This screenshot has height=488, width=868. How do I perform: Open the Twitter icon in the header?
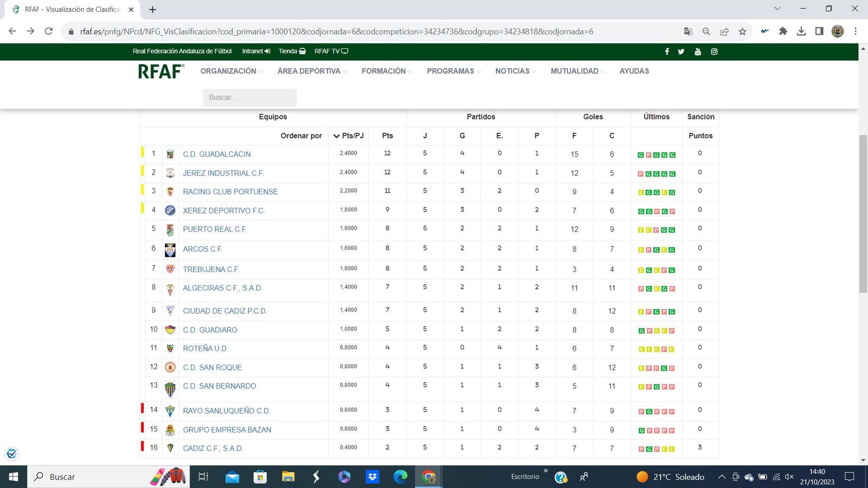[682, 52]
